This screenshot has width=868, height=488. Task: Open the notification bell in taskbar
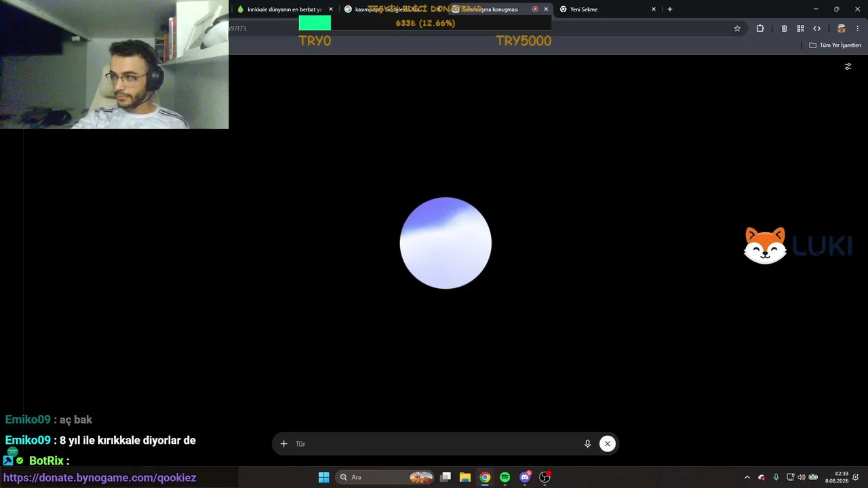tap(856, 477)
